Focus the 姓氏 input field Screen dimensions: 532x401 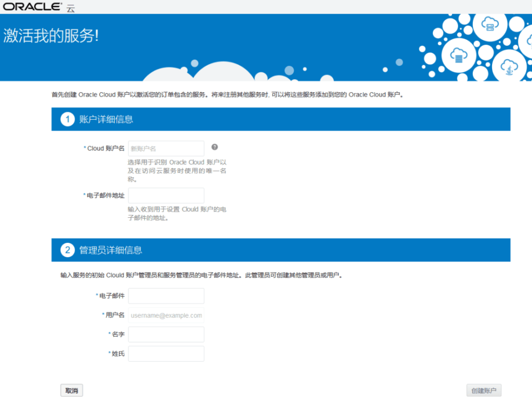[166, 354]
